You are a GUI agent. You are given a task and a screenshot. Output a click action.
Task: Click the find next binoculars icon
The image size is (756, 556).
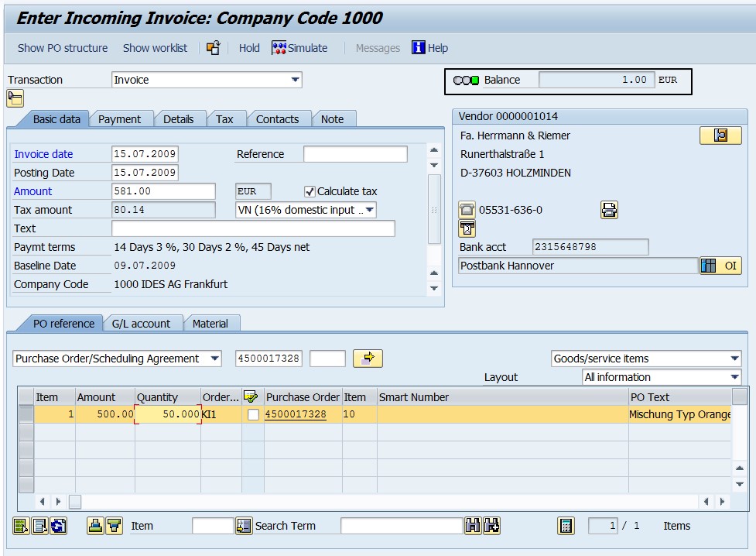[x=491, y=526]
